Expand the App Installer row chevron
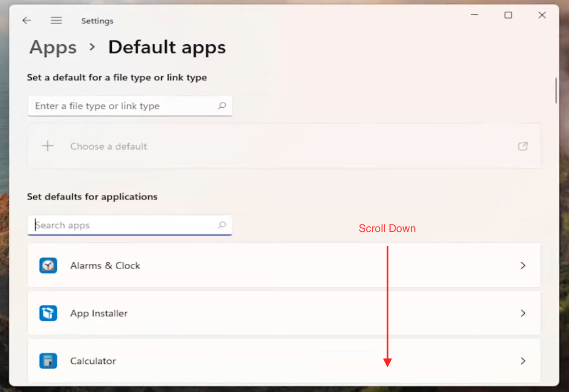Image resolution: width=569 pixels, height=392 pixels. click(523, 313)
